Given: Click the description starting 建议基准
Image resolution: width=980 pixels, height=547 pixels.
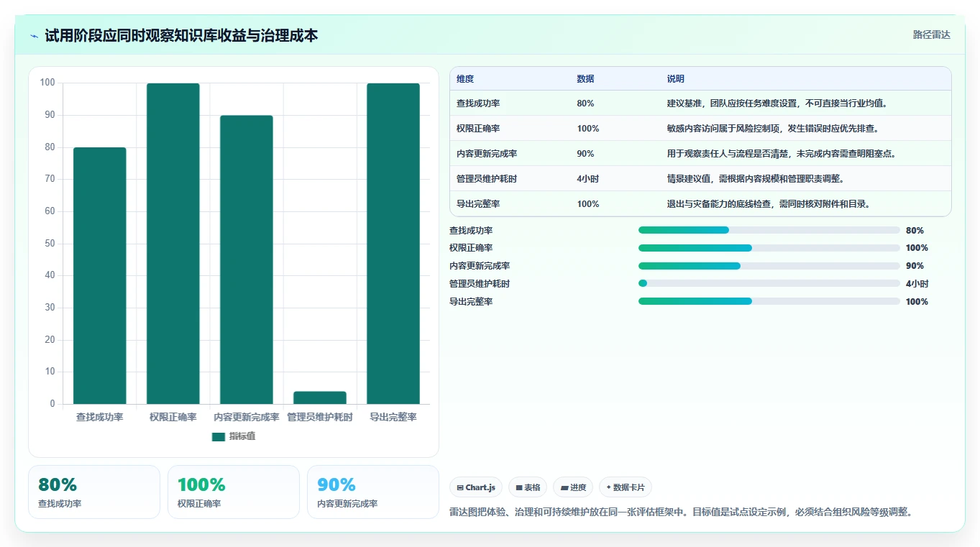Looking at the screenshot, I should click(x=777, y=104).
